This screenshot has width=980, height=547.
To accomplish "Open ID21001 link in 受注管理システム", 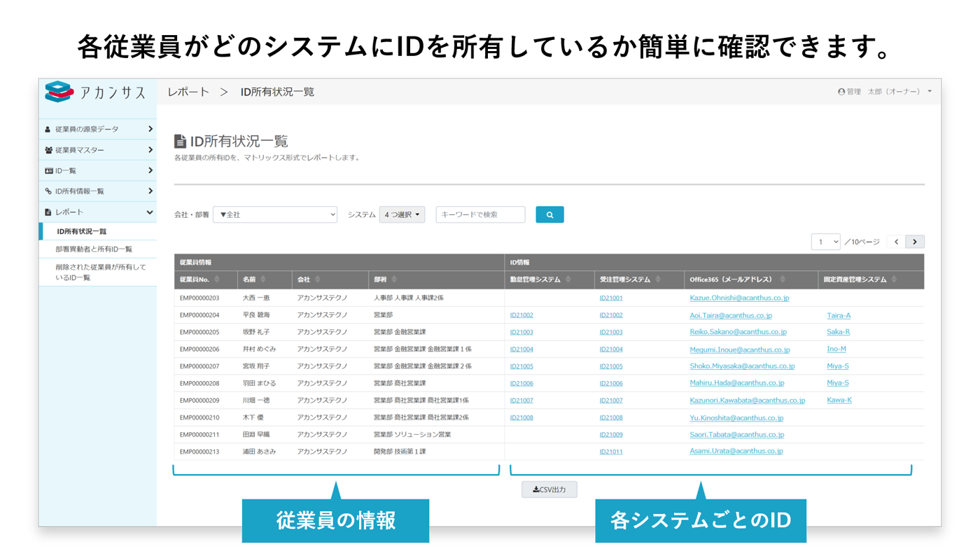I will 611,298.
